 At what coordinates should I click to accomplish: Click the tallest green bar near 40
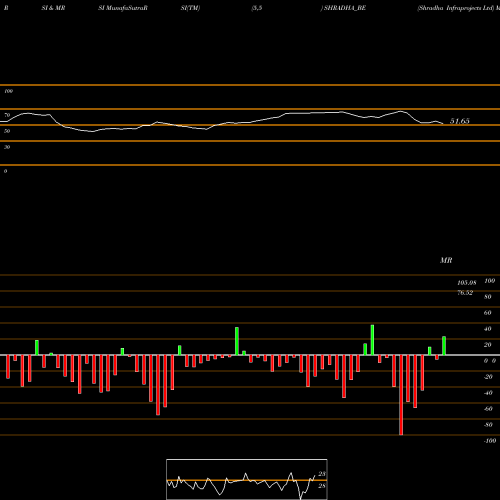point(372,340)
